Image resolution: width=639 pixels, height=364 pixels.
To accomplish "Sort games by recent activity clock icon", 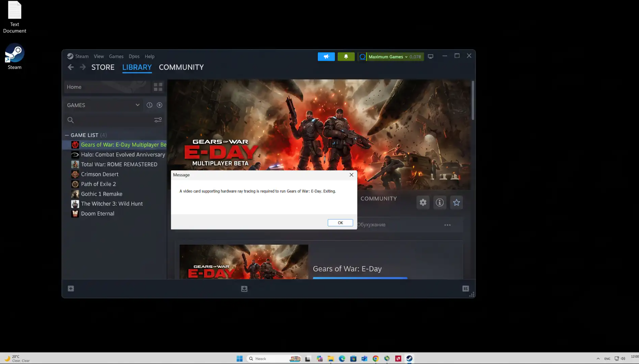I will (x=149, y=105).
